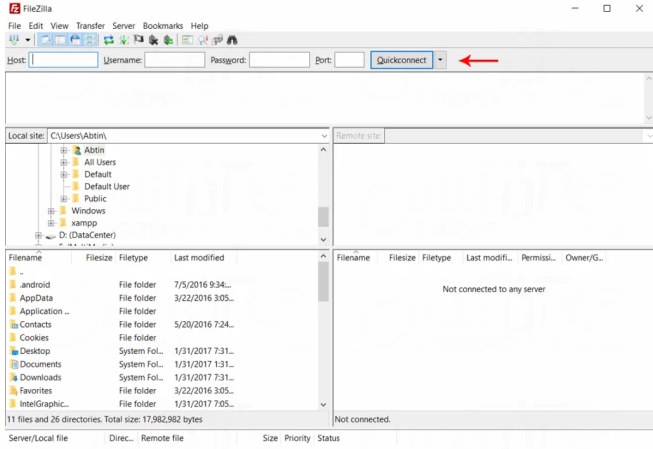Sort local files by Filetype column

point(133,258)
